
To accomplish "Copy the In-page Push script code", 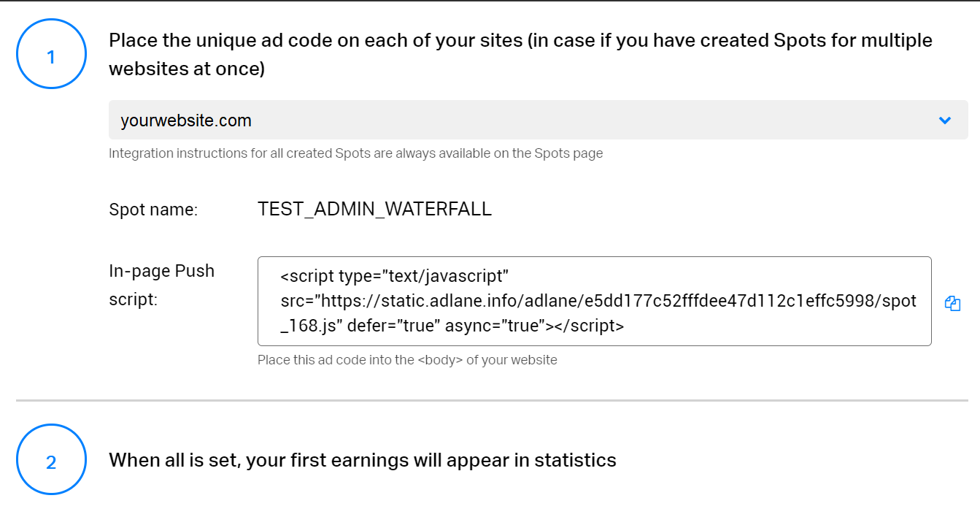I will pos(952,304).
